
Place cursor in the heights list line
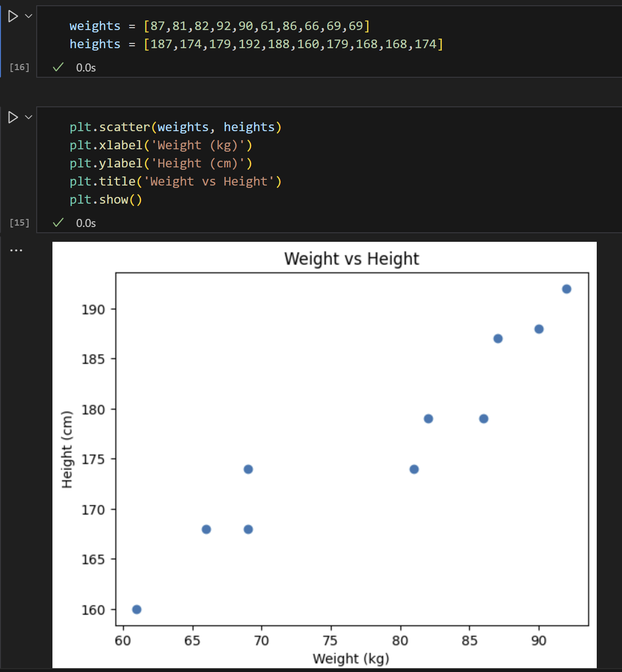(x=256, y=44)
